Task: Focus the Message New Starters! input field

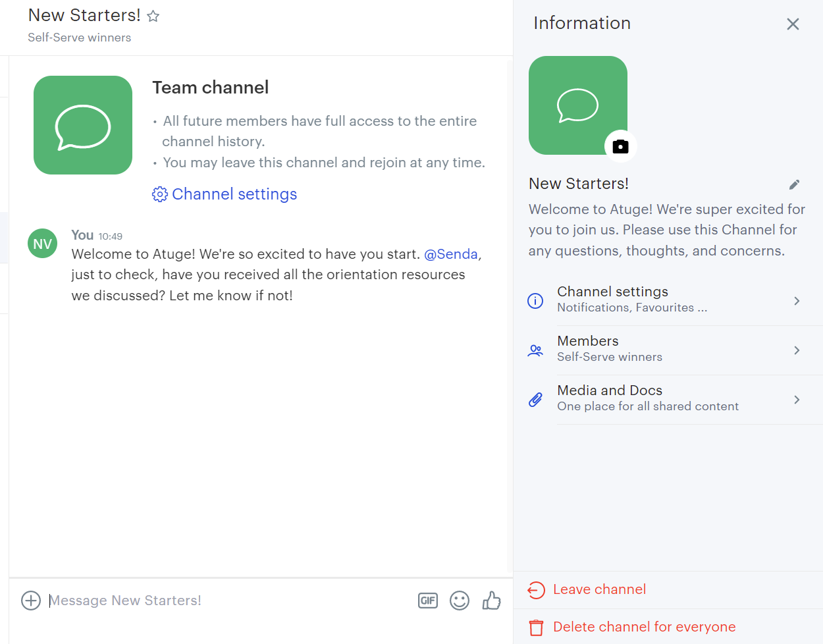Action: pyautogui.click(x=227, y=601)
